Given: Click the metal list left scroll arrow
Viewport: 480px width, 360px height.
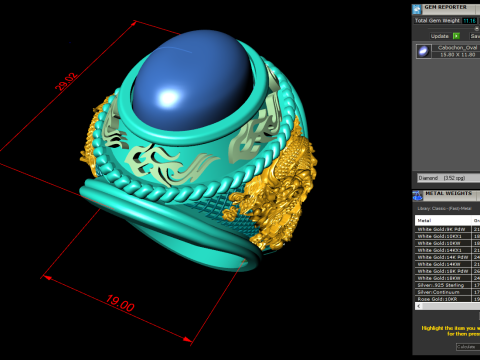Looking at the screenshot, I should tap(419, 306).
